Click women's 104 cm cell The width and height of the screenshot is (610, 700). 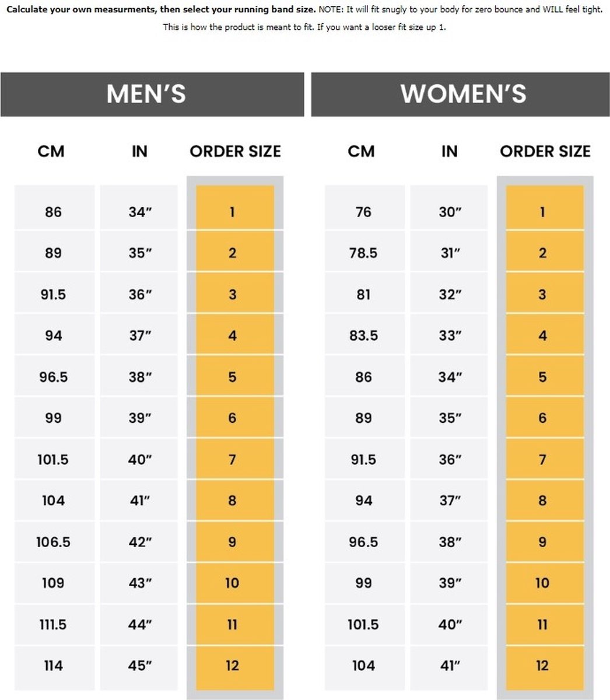pos(364,666)
